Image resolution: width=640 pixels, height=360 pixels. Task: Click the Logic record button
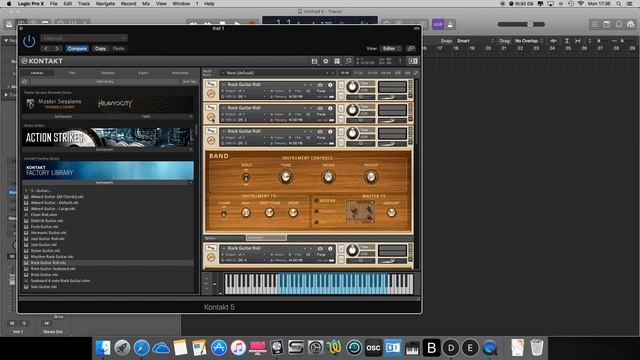[252, 23]
